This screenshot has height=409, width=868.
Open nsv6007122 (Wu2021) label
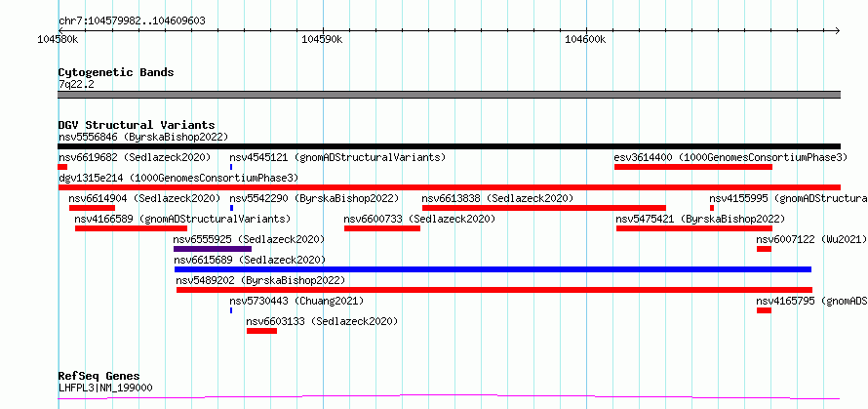coord(811,239)
